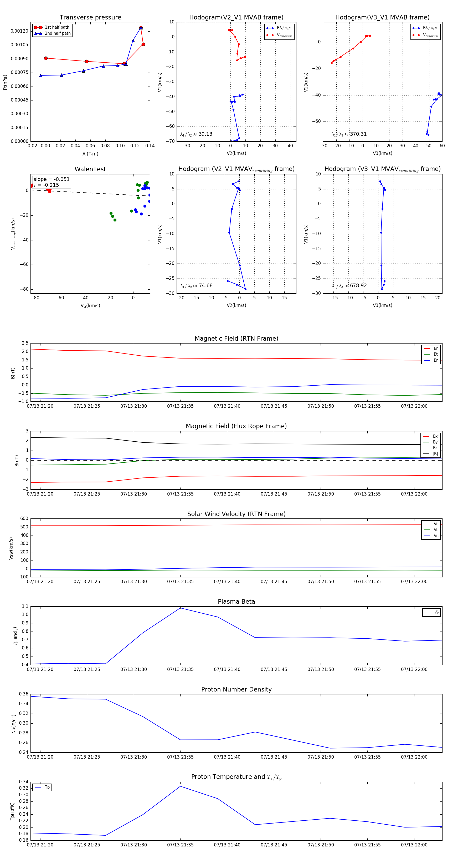Click the "V_A(km/s)" axis label under WalenTest
The image size is (473, 868).
click(90, 306)
